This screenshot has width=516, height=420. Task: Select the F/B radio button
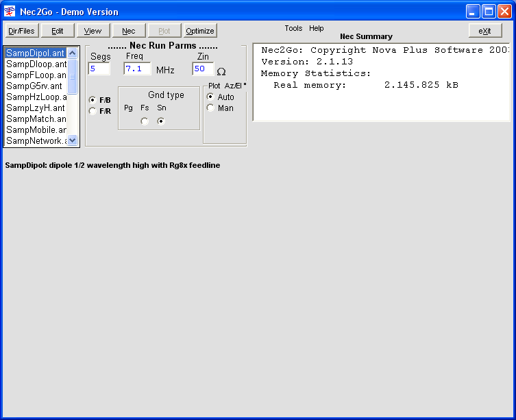93,100
